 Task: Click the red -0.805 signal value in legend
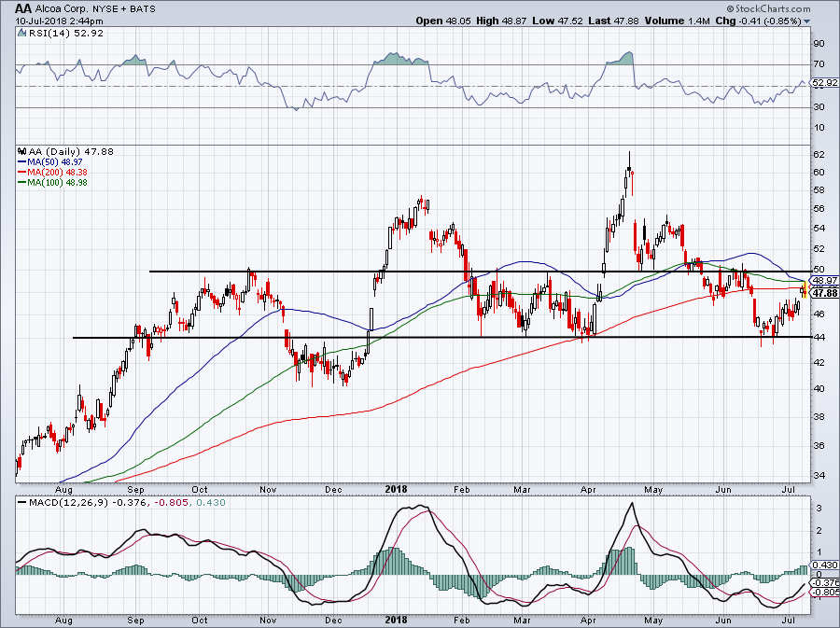coord(172,503)
